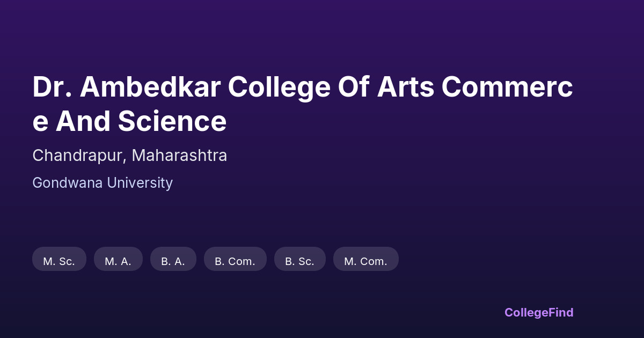Choose the B. A. course chip
Viewport: 644px width, 338px height.
(173, 261)
